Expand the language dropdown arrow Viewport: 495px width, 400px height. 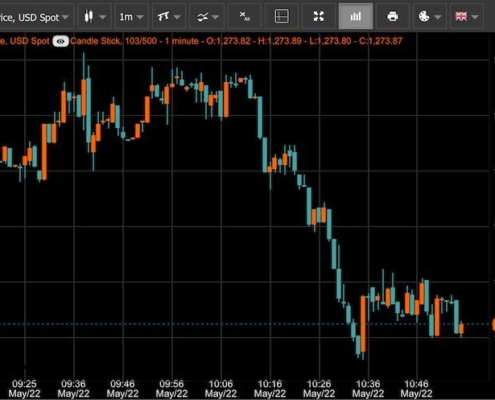click(x=475, y=17)
